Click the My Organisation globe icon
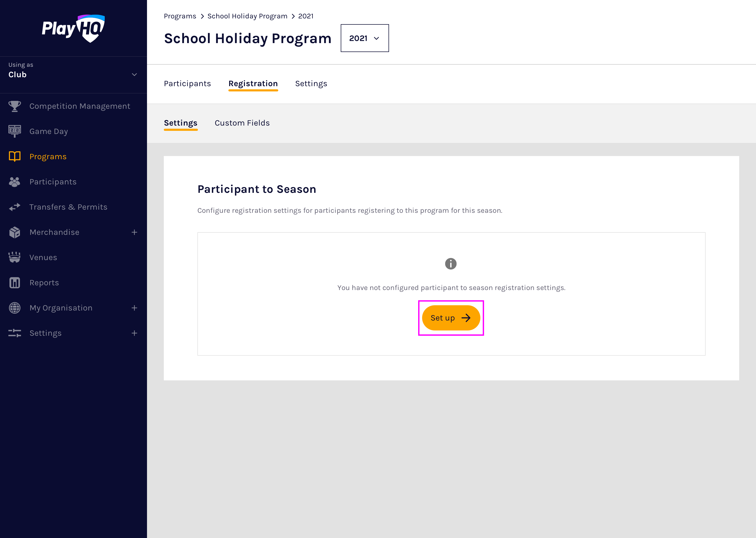The height and width of the screenshot is (538, 756). (14, 308)
